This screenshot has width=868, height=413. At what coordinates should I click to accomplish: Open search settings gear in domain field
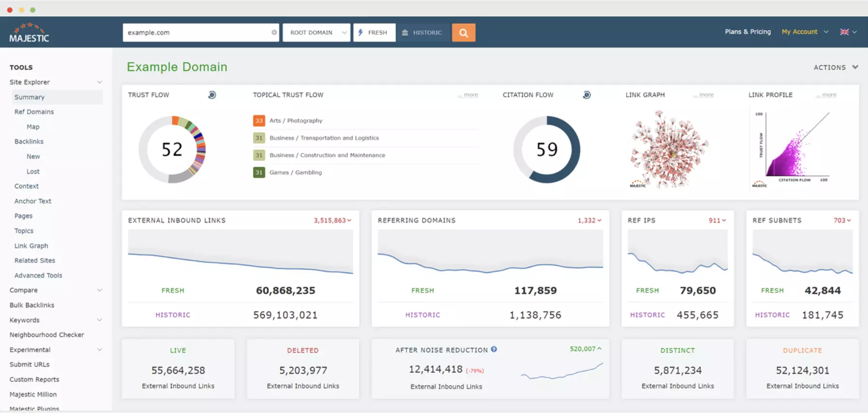pyautogui.click(x=274, y=32)
